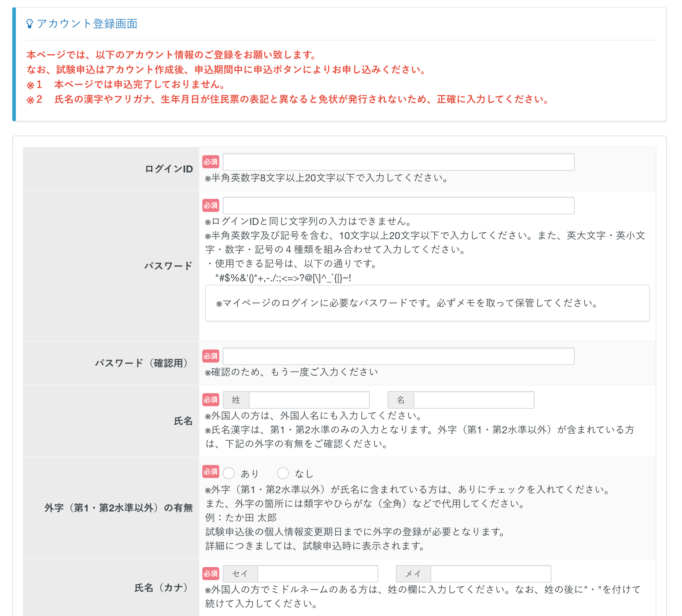Viewport: 682px width, 616px height.
Task: Click the パスワード input field
Action: pyautogui.click(x=398, y=206)
